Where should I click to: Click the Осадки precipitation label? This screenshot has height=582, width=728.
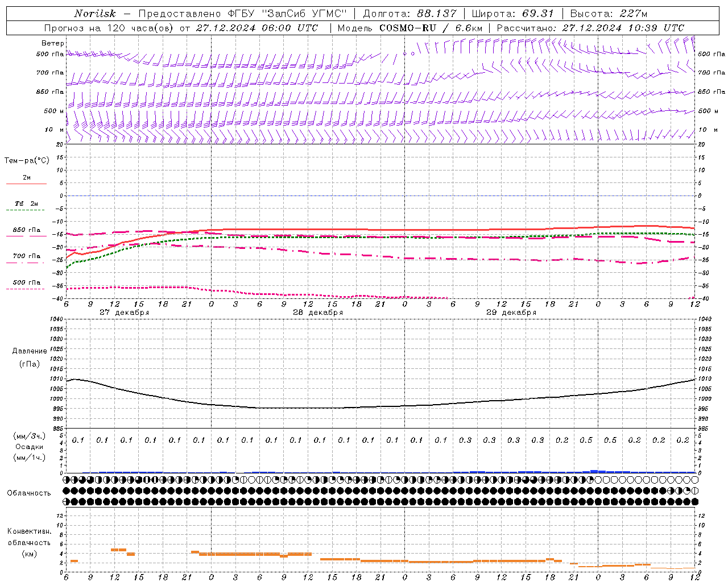tap(30, 447)
